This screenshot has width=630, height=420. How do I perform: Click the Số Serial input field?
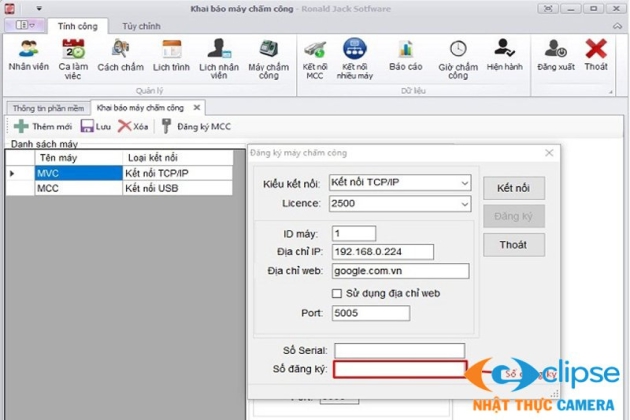(400, 350)
